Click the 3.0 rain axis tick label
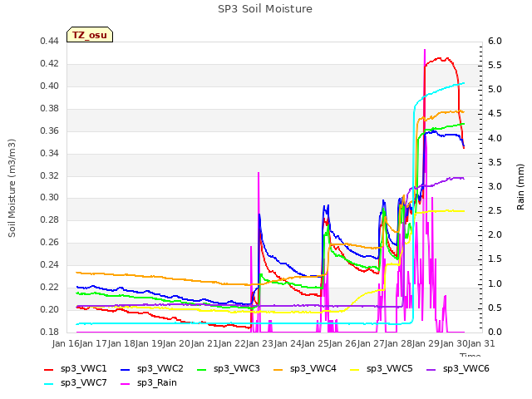The image size is (532, 399). coord(495,186)
